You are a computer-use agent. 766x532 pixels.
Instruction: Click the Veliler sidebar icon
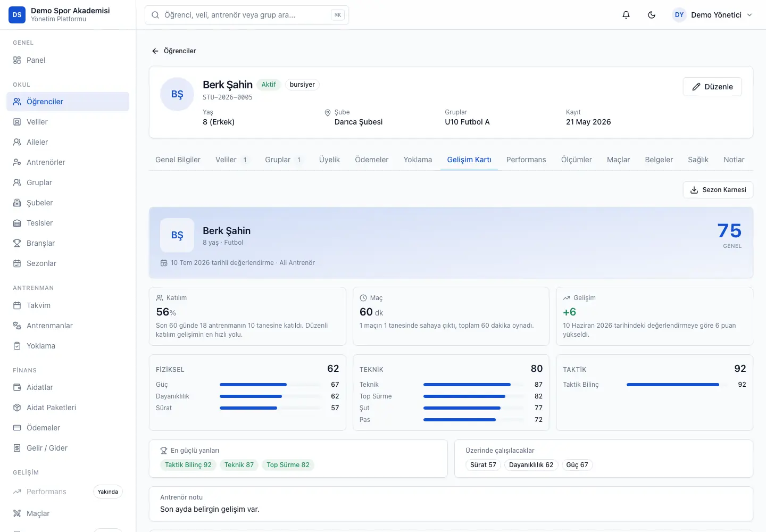click(17, 122)
